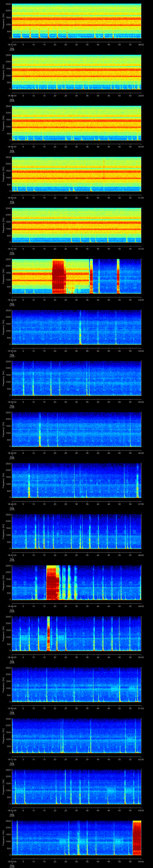The image size is (153, 868).
Task: Select the "18:53:00" start time label
Action: coord(12,861)
